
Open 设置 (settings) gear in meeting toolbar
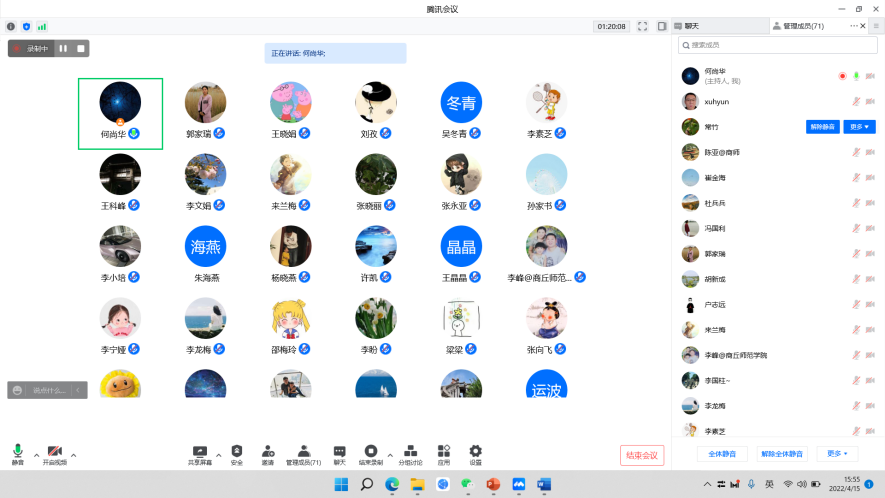click(475, 452)
